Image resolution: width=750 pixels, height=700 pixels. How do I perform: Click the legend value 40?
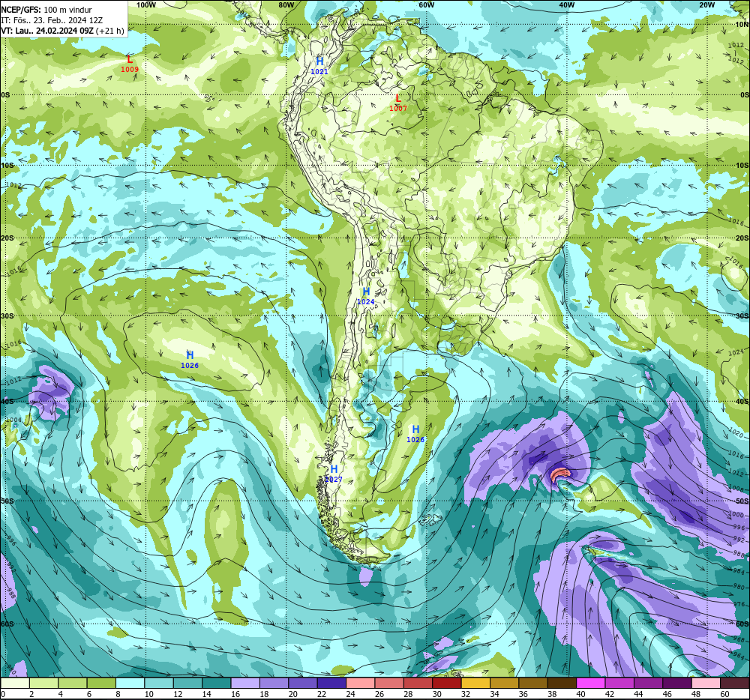coord(581,694)
